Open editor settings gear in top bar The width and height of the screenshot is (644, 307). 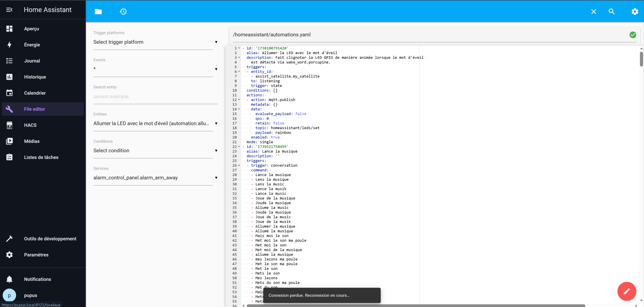[635, 11]
